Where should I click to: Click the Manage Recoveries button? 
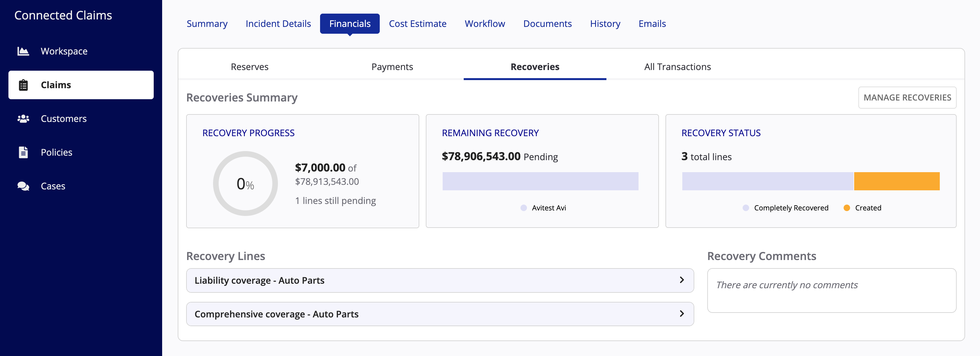pyautogui.click(x=907, y=97)
